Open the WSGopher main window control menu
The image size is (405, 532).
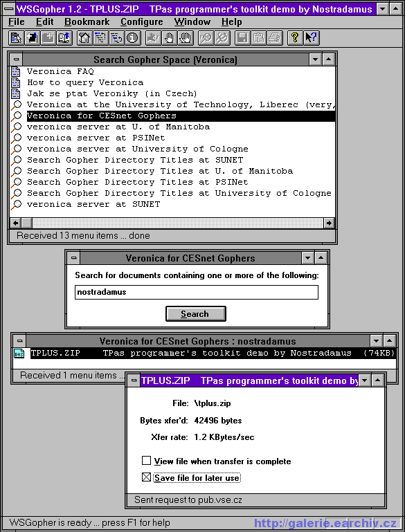[x=8, y=9]
